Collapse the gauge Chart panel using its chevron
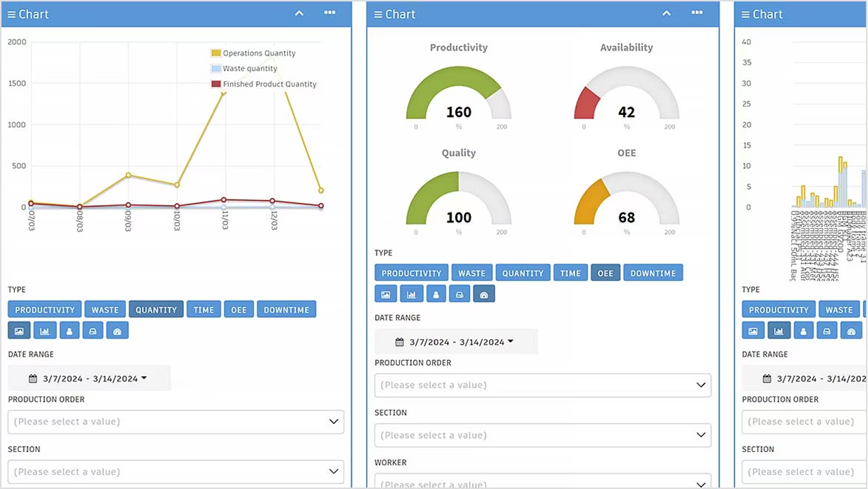The height and width of the screenshot is (489, 868). point(666,13)
